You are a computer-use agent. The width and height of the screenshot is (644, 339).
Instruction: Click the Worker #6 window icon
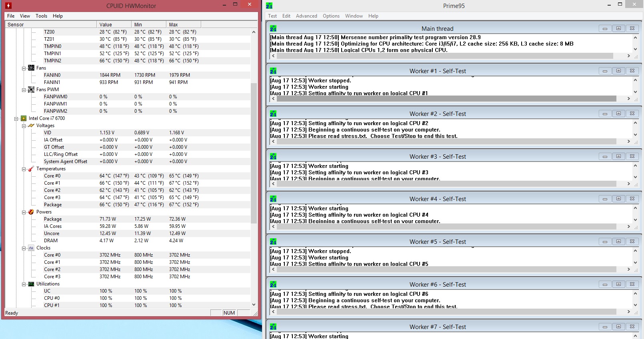273,284
